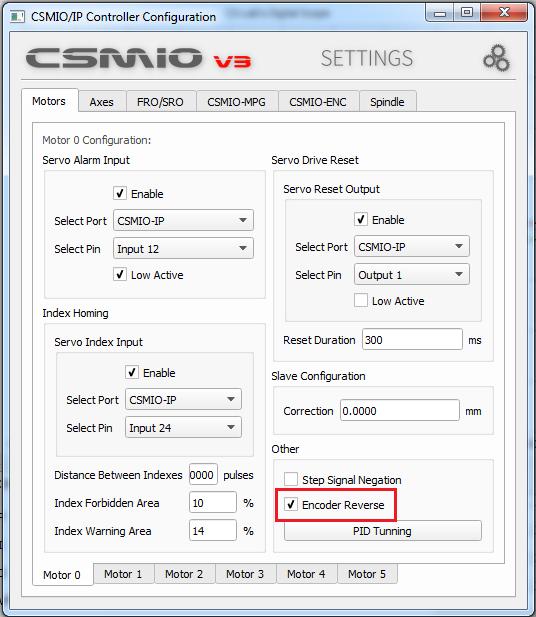Select the Motor 3 tab
Image resolution: width=536 pixels, height=617 pixels.
pos(245,574)
